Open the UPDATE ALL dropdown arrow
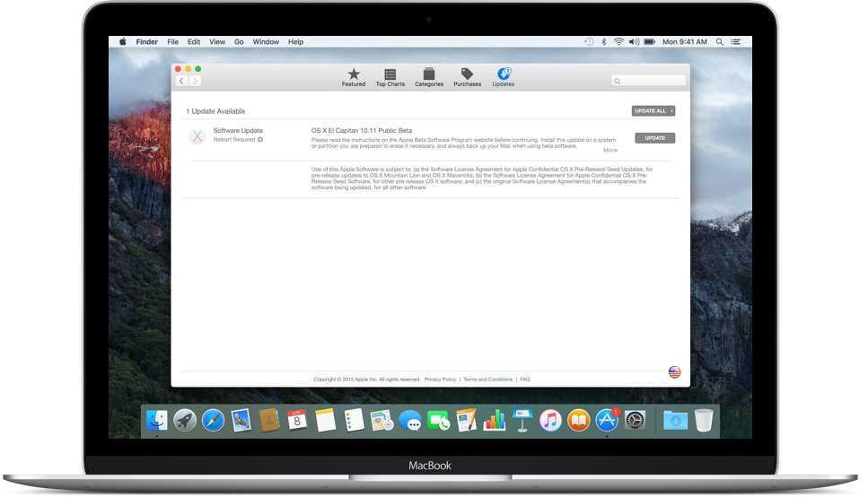This screenshot has height=497, width=868. pos(671,110)
